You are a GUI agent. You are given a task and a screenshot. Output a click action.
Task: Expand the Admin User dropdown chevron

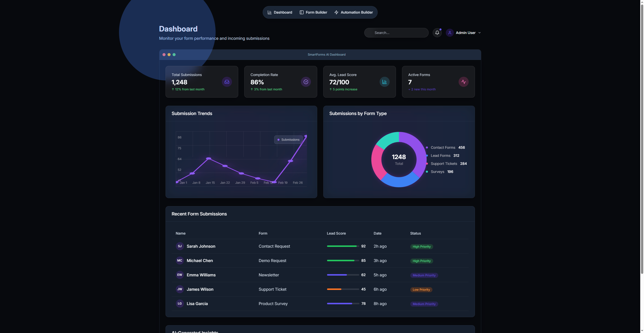tap(479, 33)
